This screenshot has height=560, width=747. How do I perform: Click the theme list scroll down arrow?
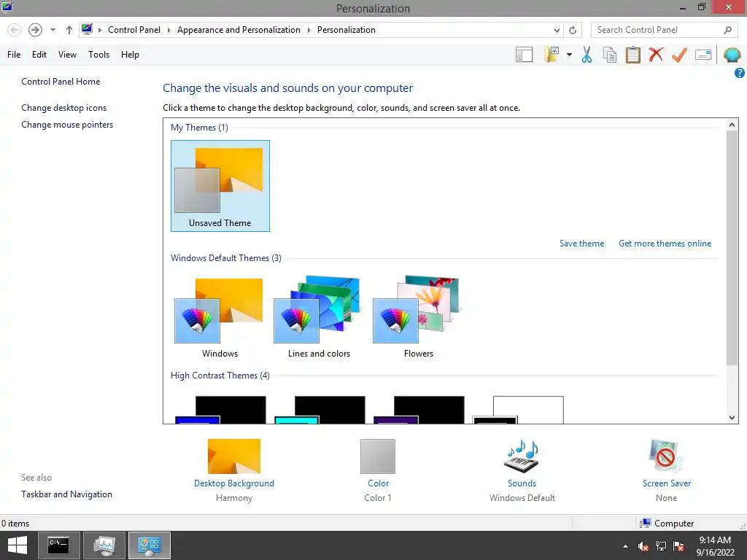pyautogui.click(x=732, y=418)
